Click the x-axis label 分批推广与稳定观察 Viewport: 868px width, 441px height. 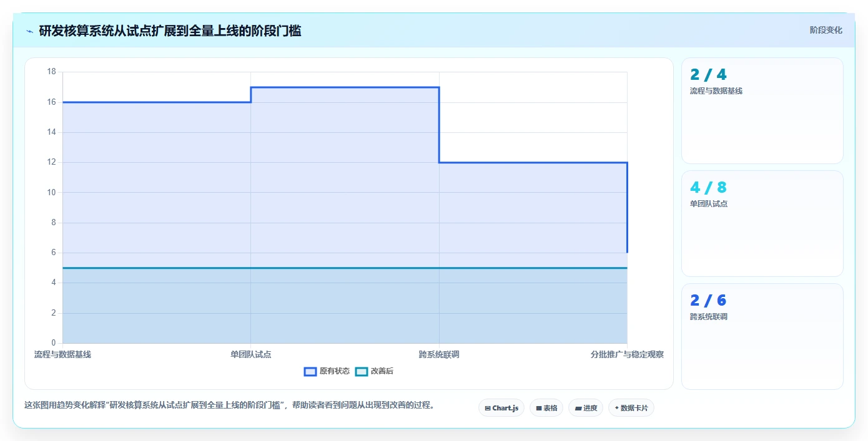627,354
